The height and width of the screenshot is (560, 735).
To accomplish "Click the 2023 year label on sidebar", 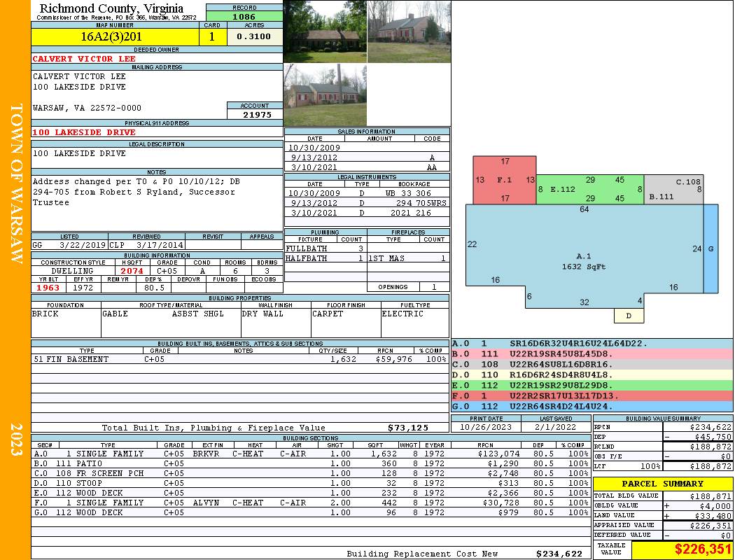I will coord(15,440).
